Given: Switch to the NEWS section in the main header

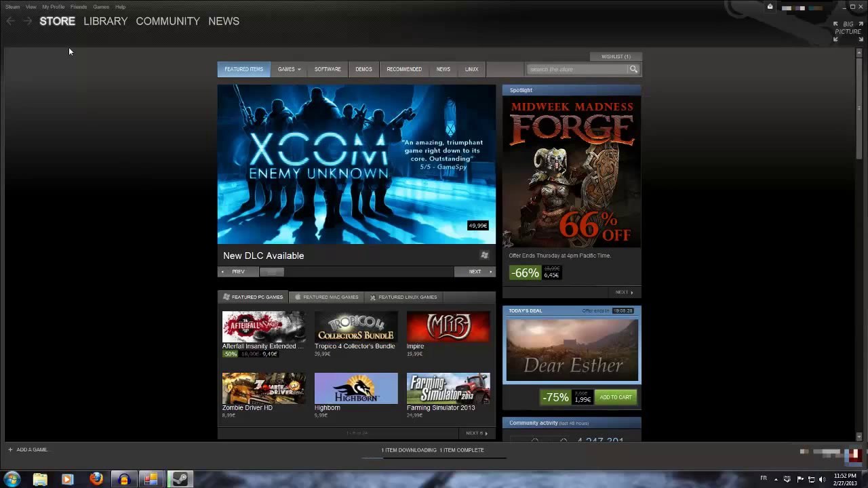Looking at the screenshot, I should pos(224,21).
